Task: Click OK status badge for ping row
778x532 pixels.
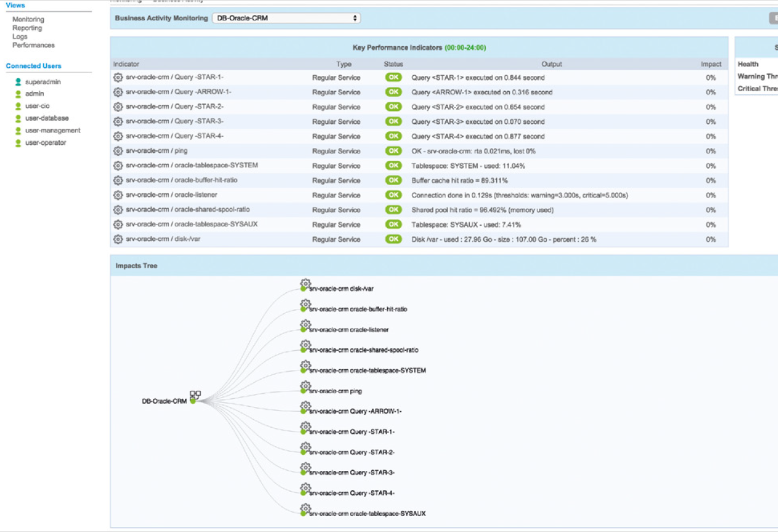Action: 393,151
